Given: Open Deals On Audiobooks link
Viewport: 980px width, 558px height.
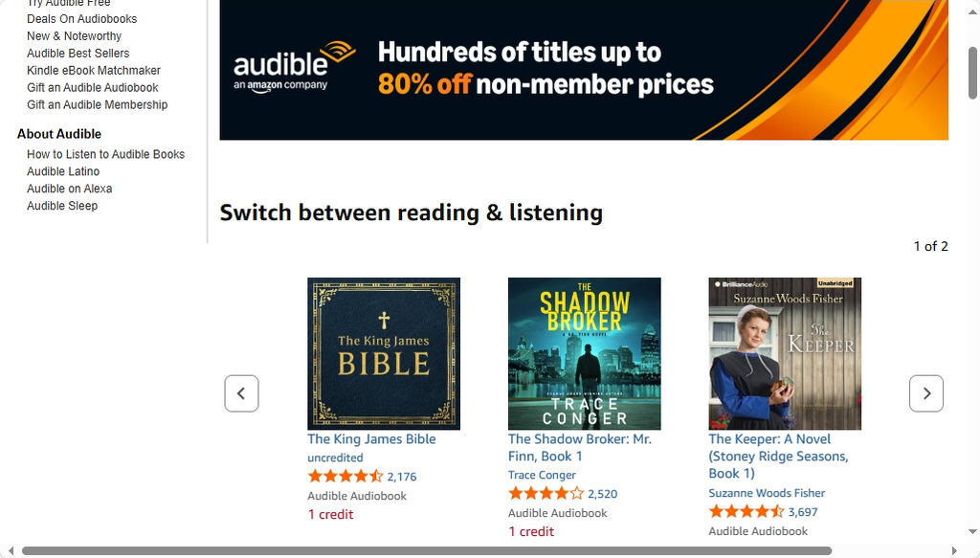Looking at the screenshot, I should click(x=81, y=19).
